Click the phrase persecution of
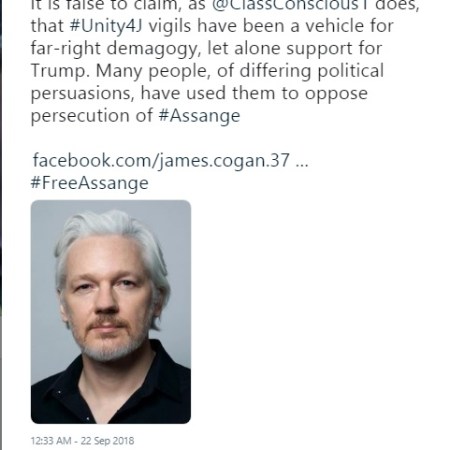The image size is (450, 450). tap(92, 116)
